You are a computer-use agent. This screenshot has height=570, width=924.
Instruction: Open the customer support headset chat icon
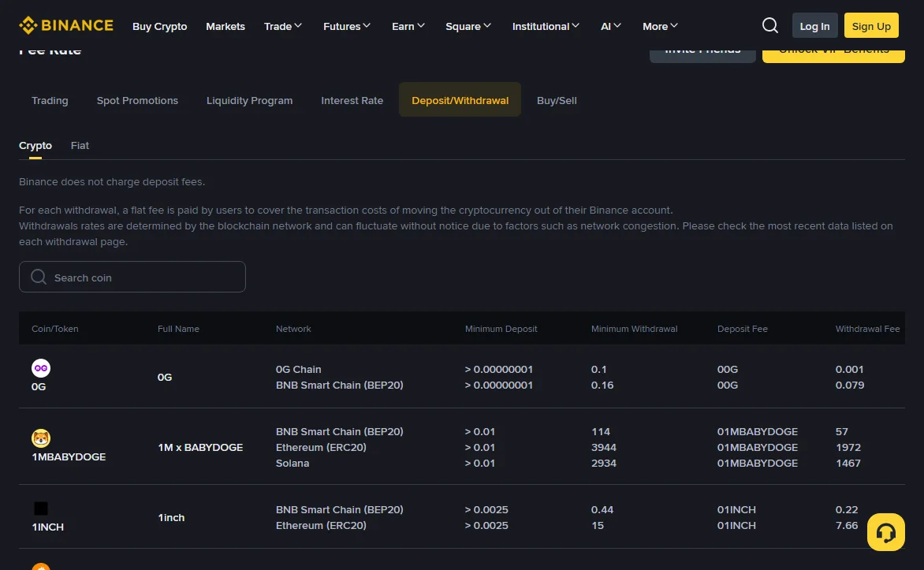click(x=885, y=532)
